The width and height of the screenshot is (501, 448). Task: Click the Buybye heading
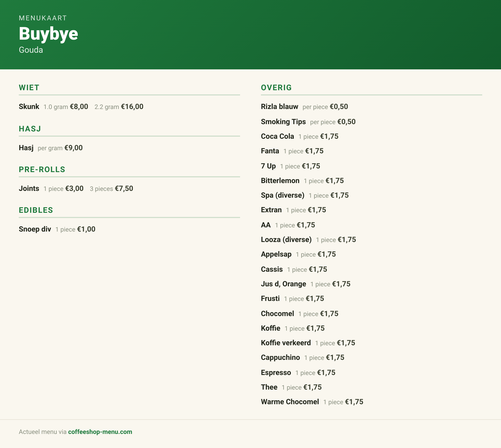48,34
